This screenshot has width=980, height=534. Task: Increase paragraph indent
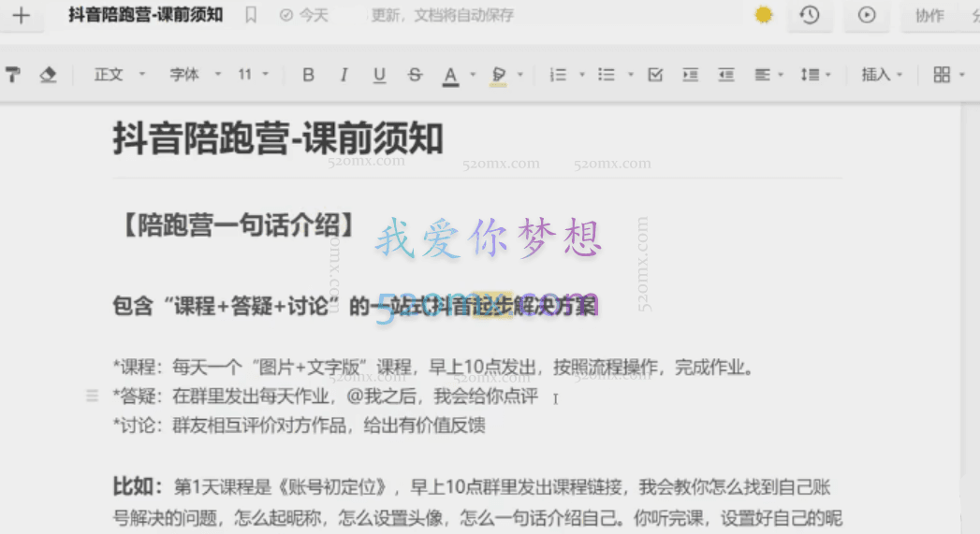(x=690, y=75)
